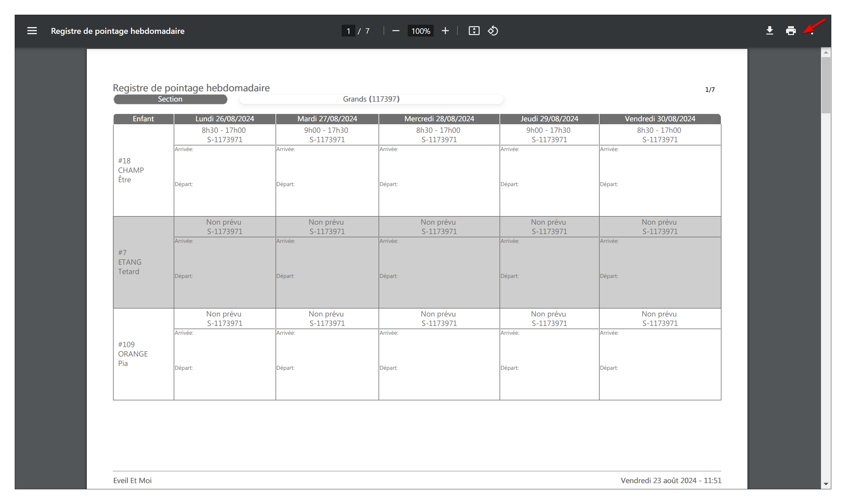Image resolution: width=846 pixels, height=504 pixels.
Task: Click the 'Lundi 26/08/2024' column header
Action: (225, 119)
